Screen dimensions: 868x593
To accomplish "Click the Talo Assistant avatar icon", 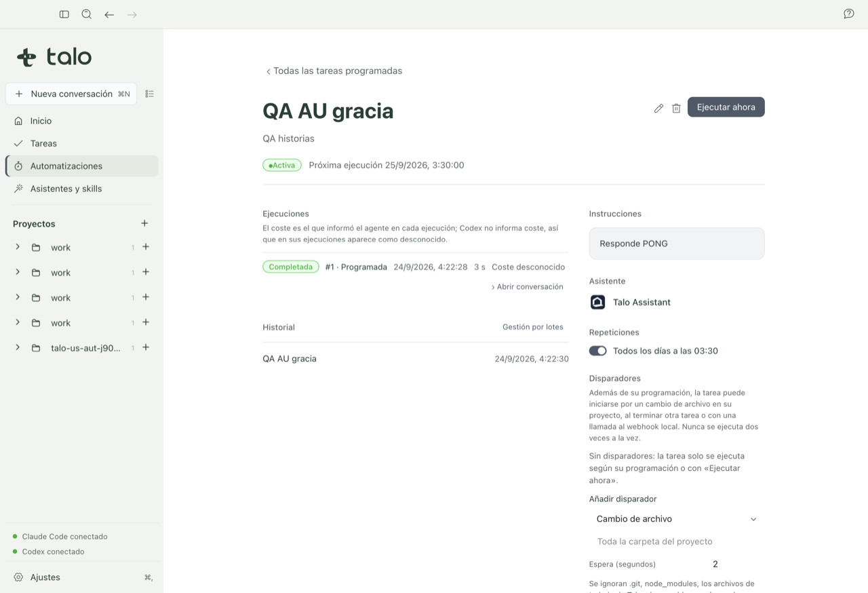I will pyautogui.click(x=597, y=302).
